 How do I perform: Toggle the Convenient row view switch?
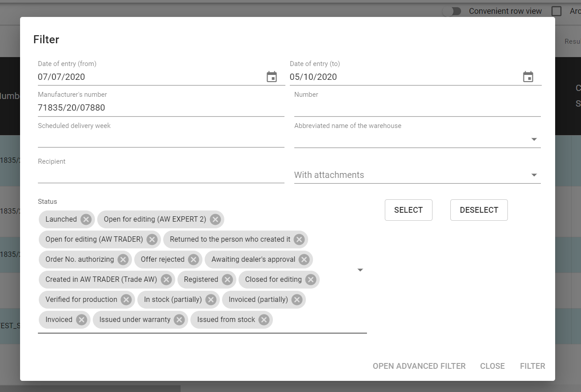(453, 11)
